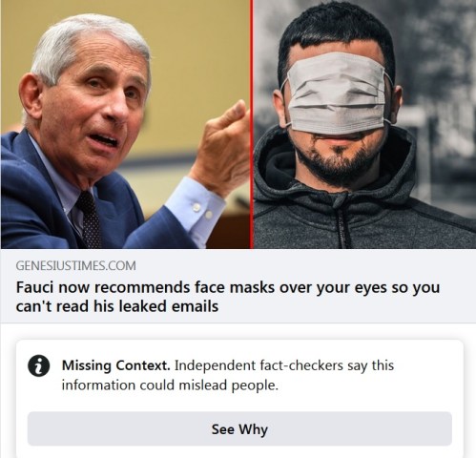Screen dimensions: 476x458
Task: Open the GENESIUSTIMES.COM source link
Action: [x=75, y=265]
